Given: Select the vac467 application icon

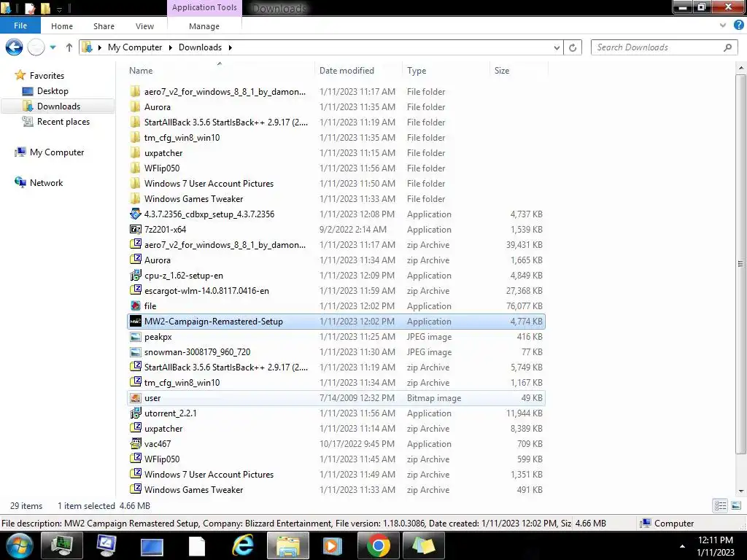Looking at the screenshot, I should click(x=135, y=444).
